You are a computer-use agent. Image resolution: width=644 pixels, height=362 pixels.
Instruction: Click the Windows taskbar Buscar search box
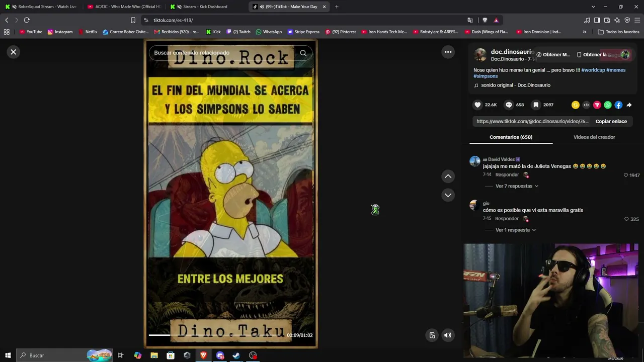(64, 355)
